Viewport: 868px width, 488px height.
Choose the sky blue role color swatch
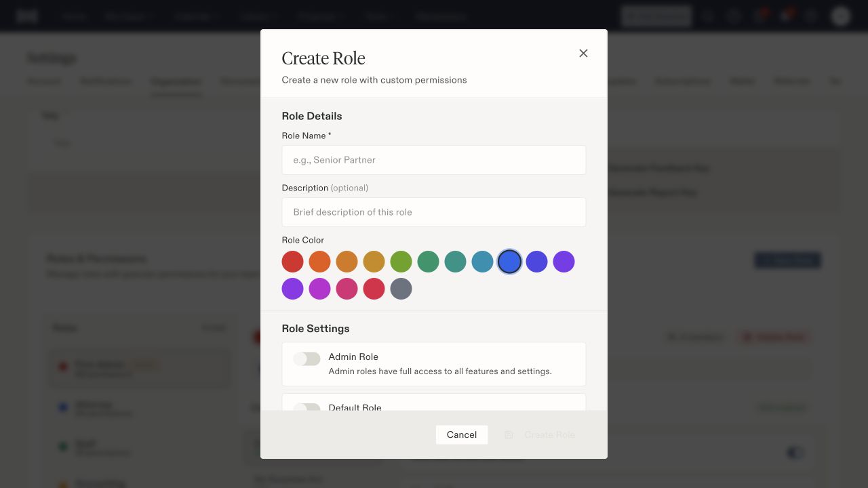[x=483, y=262]
